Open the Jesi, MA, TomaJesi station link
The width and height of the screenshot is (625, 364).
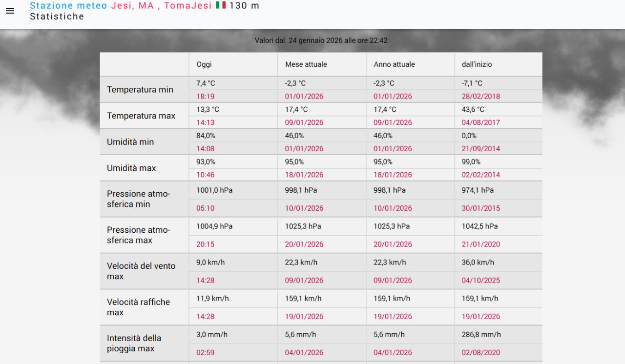point(161,6)
